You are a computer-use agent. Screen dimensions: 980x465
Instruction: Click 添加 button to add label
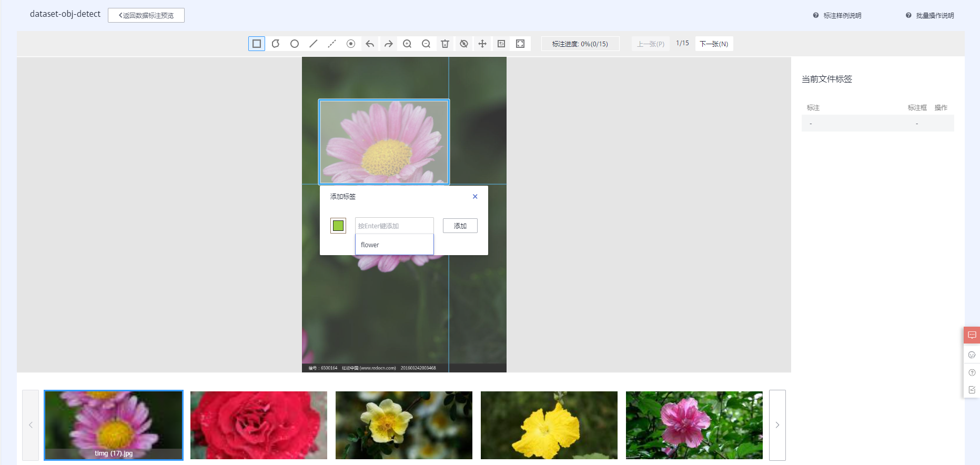(460, 226)
